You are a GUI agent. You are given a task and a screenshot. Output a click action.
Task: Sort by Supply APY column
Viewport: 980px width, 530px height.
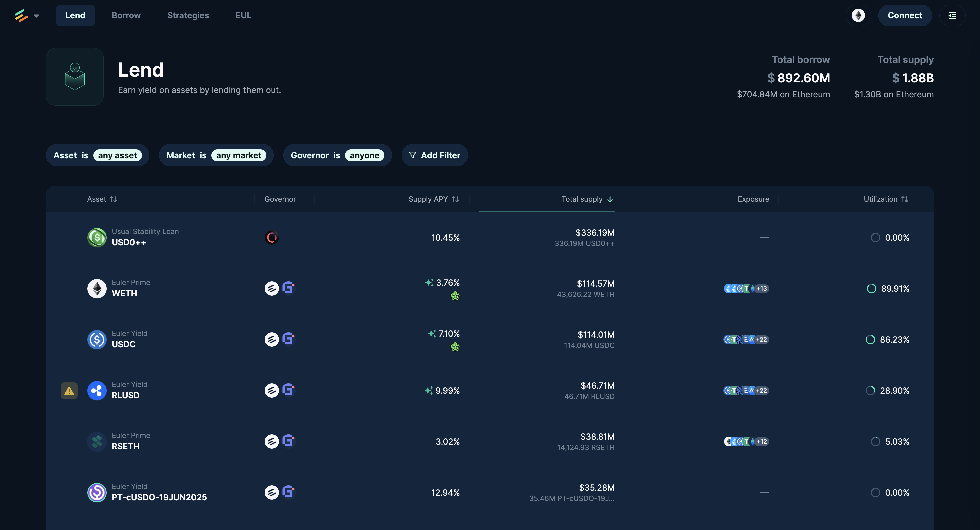point(434,199)
